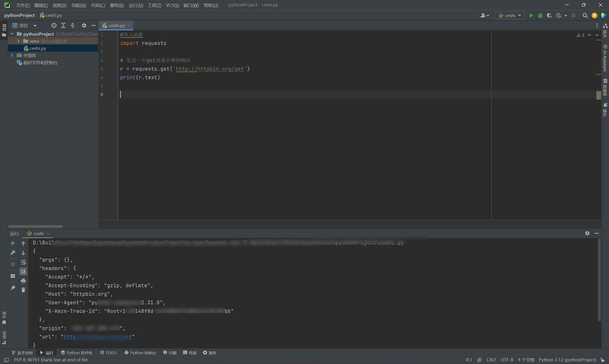The height and width of the screenshot is (364, 609).
Task: Hide the project panel with the minus icon
Action: 93,25
